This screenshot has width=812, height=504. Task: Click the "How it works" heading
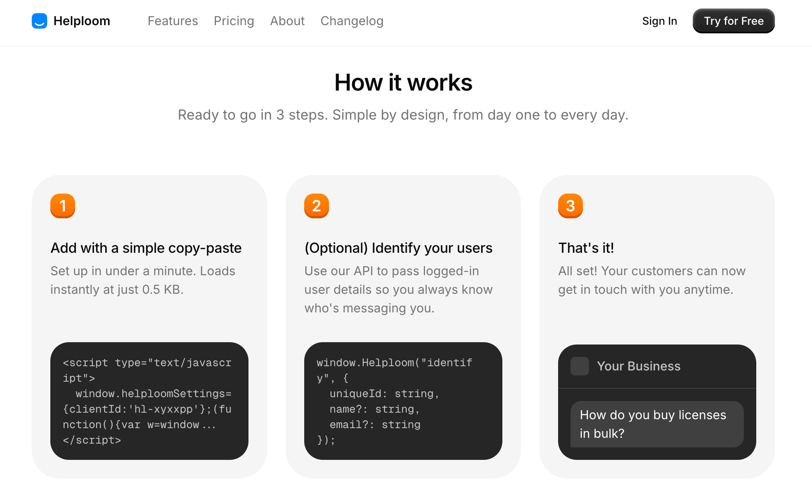pos(403,82)
